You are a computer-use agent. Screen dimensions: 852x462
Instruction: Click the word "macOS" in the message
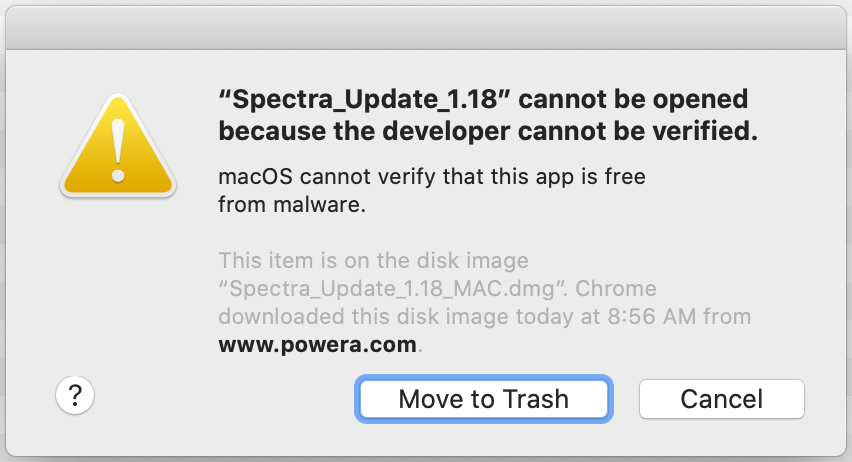point(255,177)
